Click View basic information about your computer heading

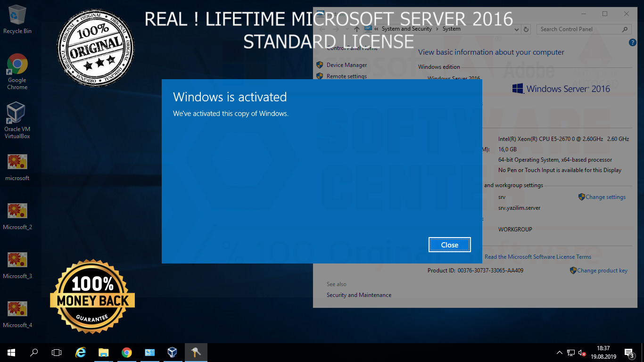pyautogui.click(x=491, y=52)
